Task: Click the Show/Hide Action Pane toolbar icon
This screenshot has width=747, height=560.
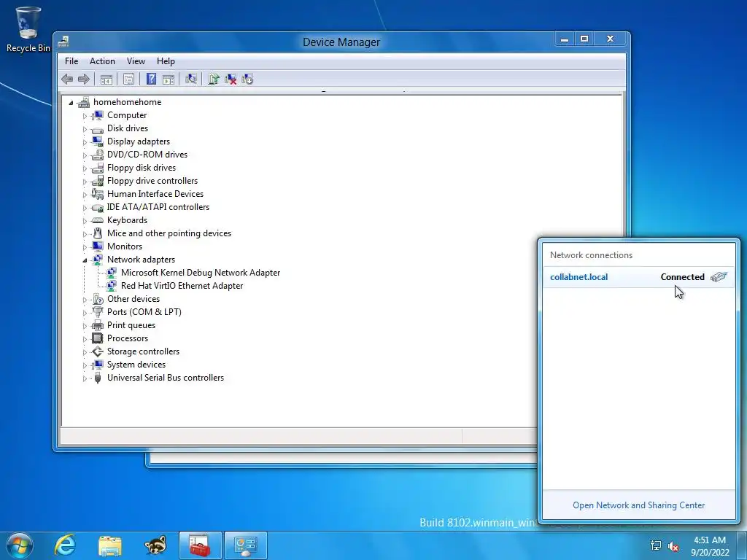Action: coord(169,79)
